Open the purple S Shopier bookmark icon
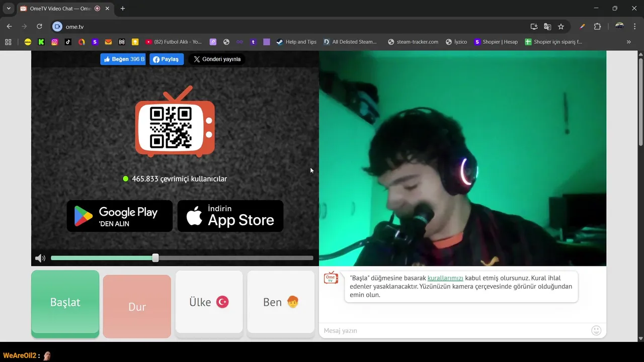The image size is (644, 362). pos(95,42)
